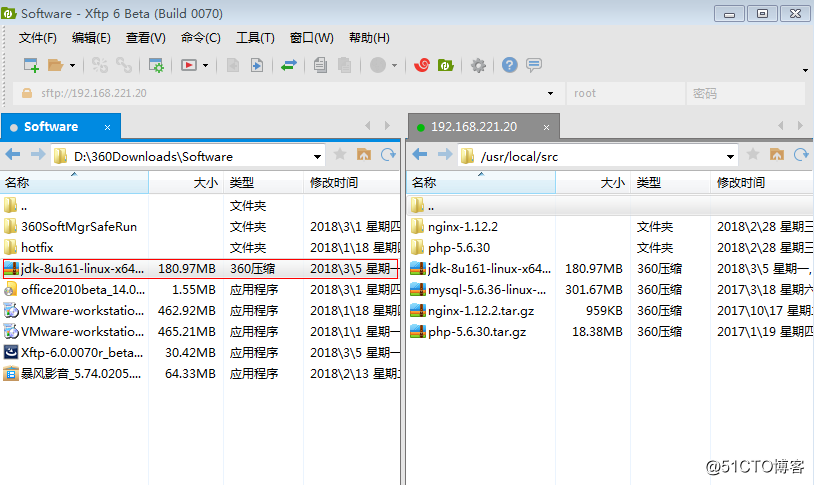The image size is (814, 485).
Task: Open the 文件(F) menu
Action: coord(37,38)
